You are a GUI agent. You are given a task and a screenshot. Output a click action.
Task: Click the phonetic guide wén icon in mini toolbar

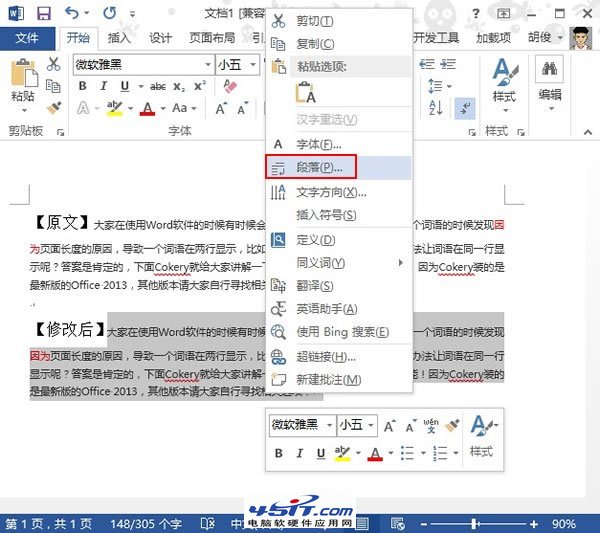pyautogui.click(x=431, y=425)
